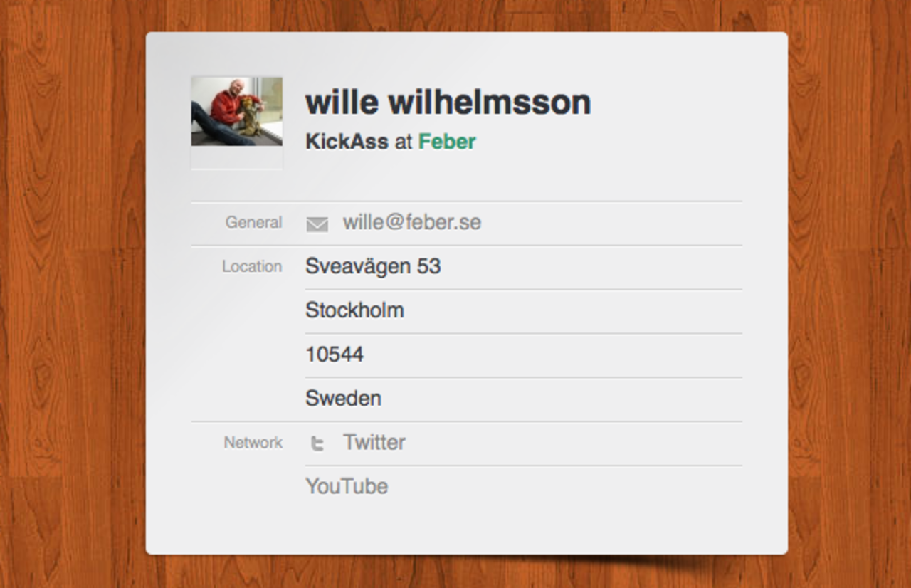This screenshot has width=911, height=588.
Task: Click the Sweden country line
Action: pyautogui.click(x=343, y=398)
